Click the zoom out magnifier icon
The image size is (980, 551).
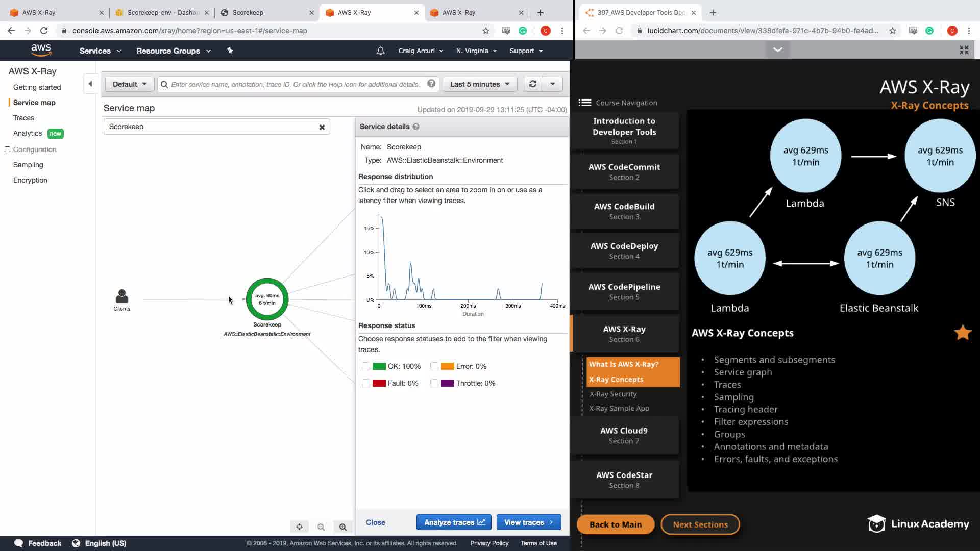[321, 527]
